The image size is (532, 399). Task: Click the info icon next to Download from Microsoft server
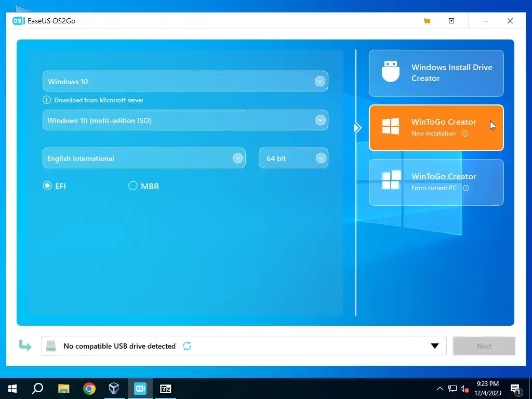tap(46, 100)
